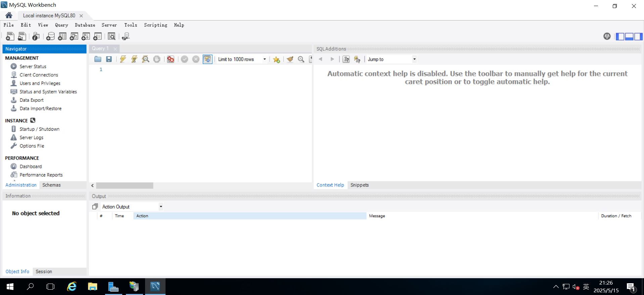Search table data icon in main toolbar
The width and height of the screenshot is (644, 295).
pyautogui.click(x=111, y=36)
